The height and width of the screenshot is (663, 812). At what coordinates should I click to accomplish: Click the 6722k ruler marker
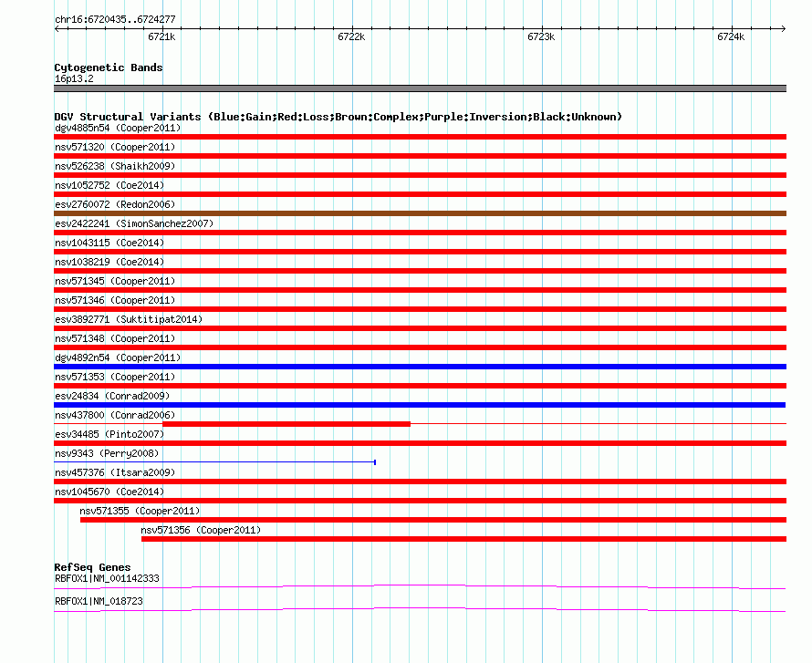pyautogui.click(x=351, y=36)
